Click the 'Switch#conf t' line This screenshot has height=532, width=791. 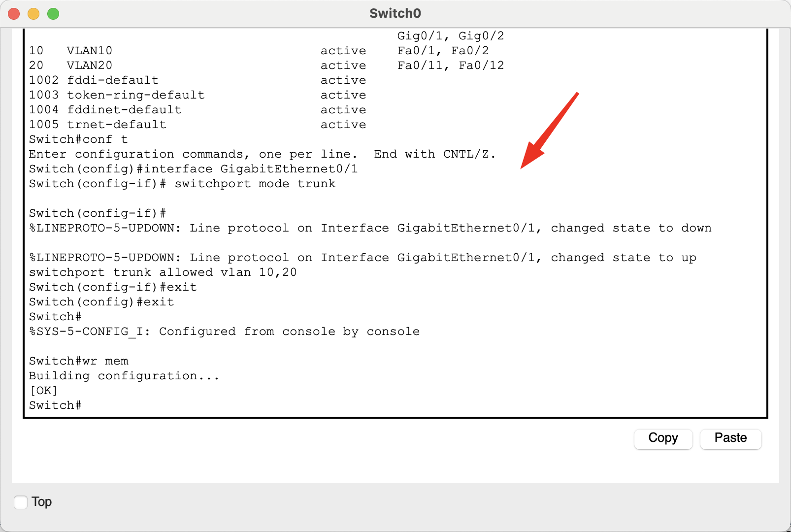pyautogui.click(x=78, y=139)
